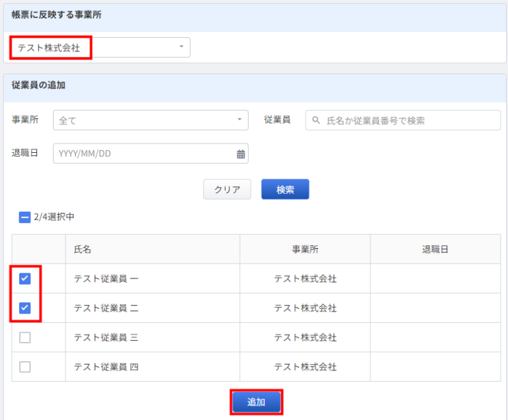Uncheck the テスト従業員 一 checkbox
The height and width of the screenshot is (420, 508).
click(x=24, y=278)
